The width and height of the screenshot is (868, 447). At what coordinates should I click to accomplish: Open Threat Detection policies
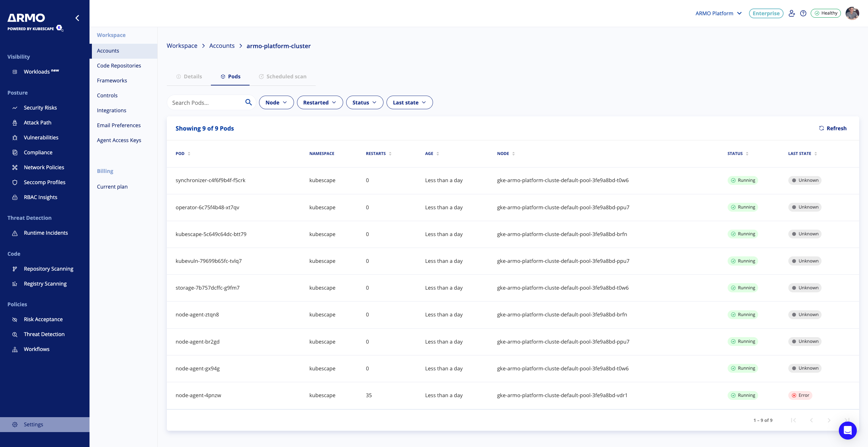[45, 334]
